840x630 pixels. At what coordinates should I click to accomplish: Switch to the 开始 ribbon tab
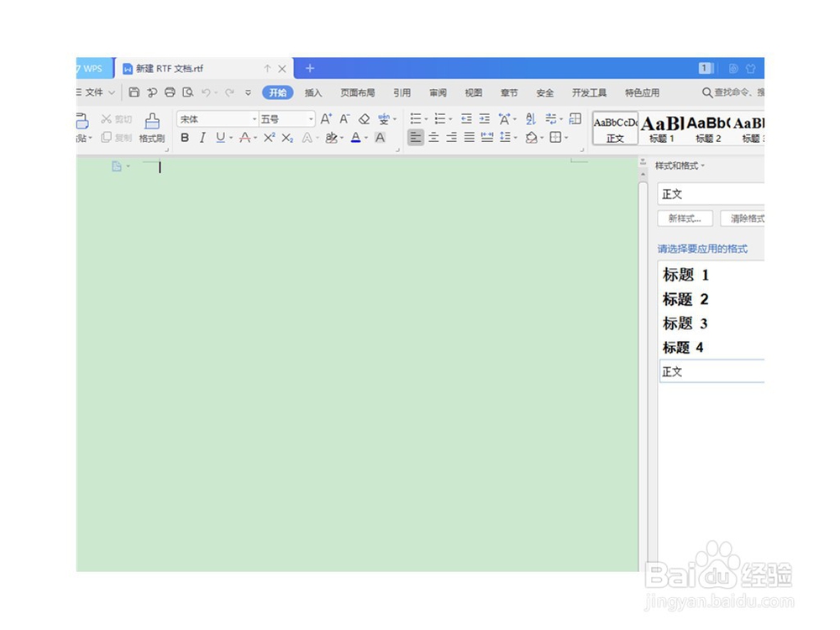tap(277, 92)
